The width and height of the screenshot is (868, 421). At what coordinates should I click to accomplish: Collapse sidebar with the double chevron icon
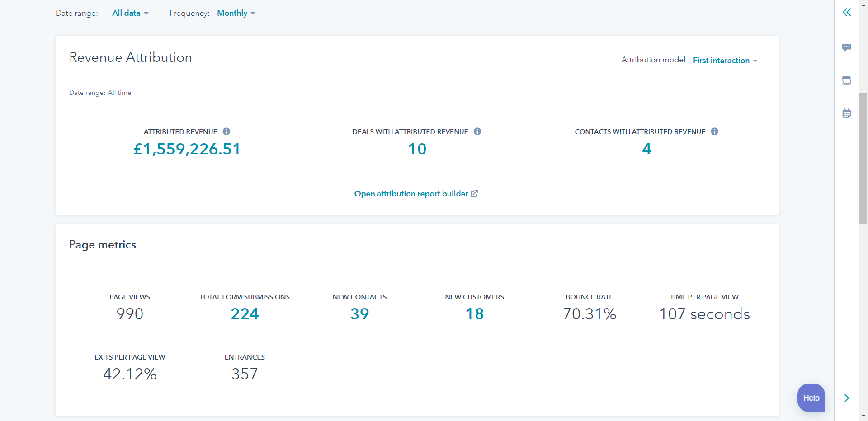point(846,13)
